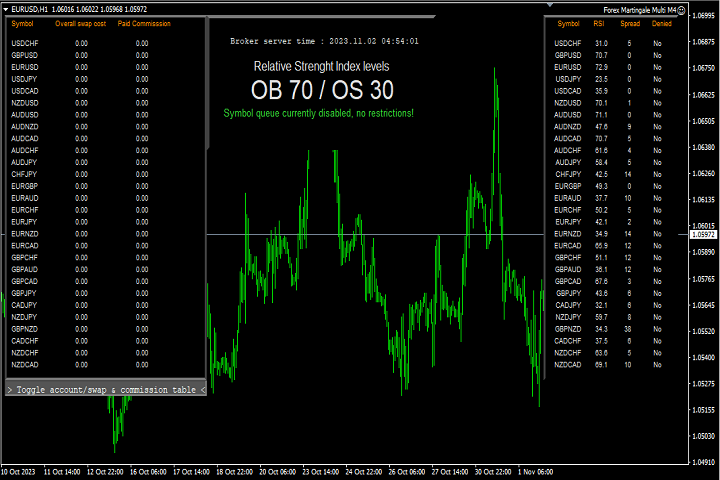Click the 'Paid Commission' column header
The width and height of the screenshot is (720, 480).
coord(144,23)
